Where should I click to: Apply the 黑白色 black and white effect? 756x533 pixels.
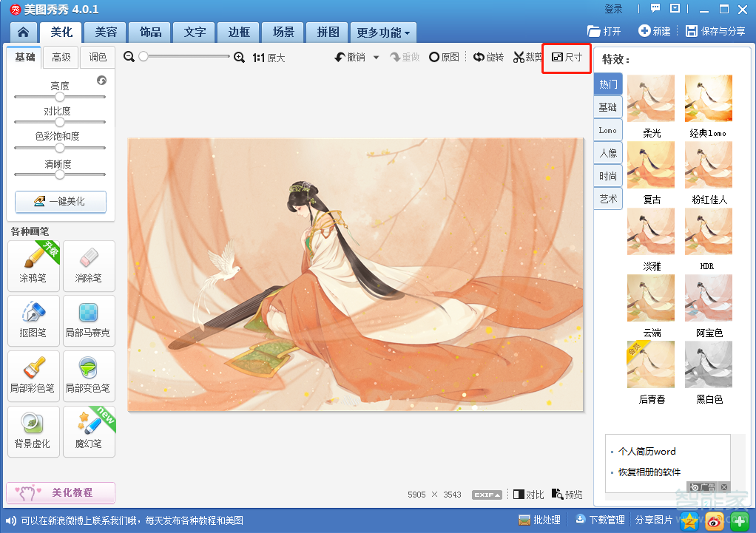[x=708, y=364]
